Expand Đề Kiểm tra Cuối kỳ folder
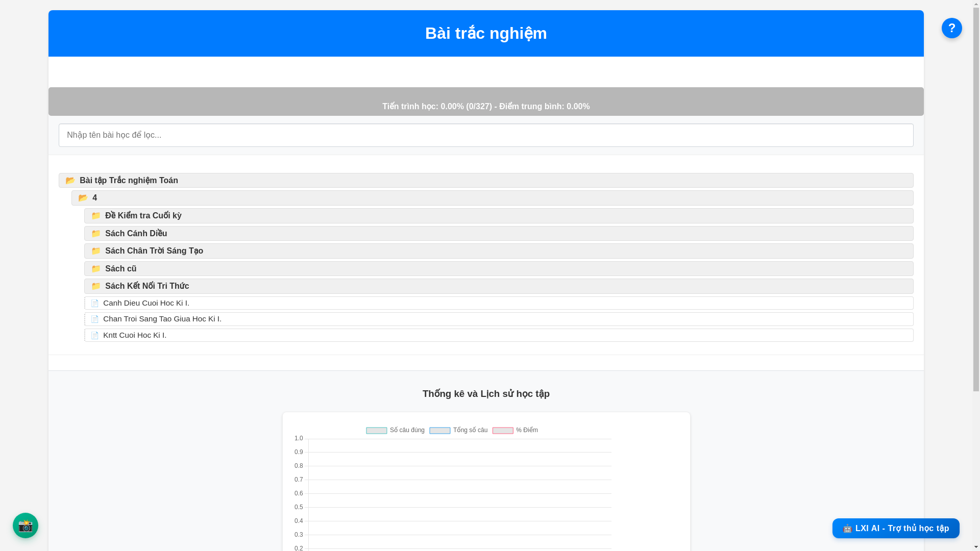The height and width of the screenshot is (551, 980). coord(499,216)
